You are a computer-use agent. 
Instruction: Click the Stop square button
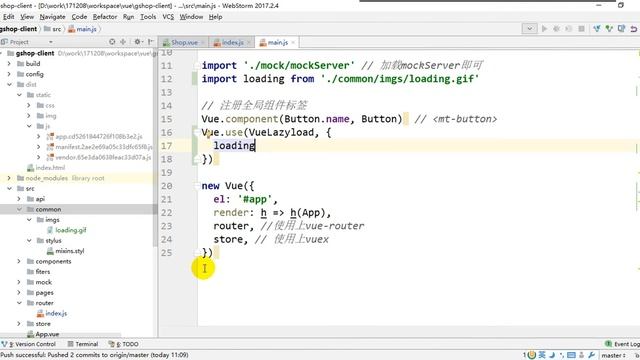click(x=581, y=29)
